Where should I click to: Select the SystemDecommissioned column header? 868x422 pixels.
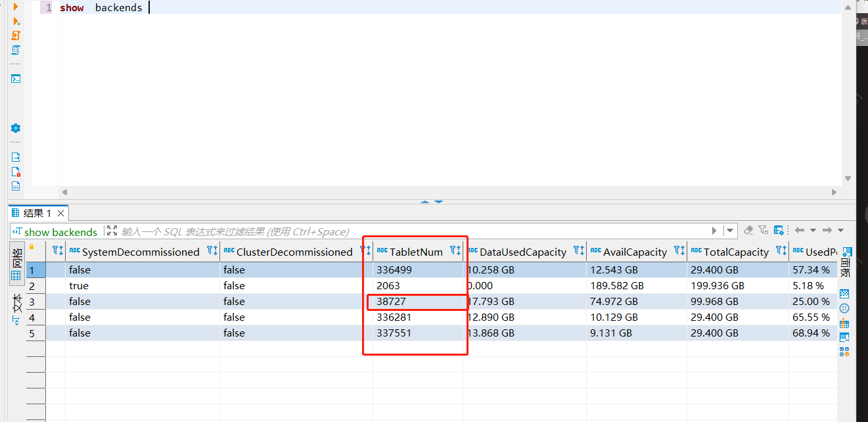143,252
